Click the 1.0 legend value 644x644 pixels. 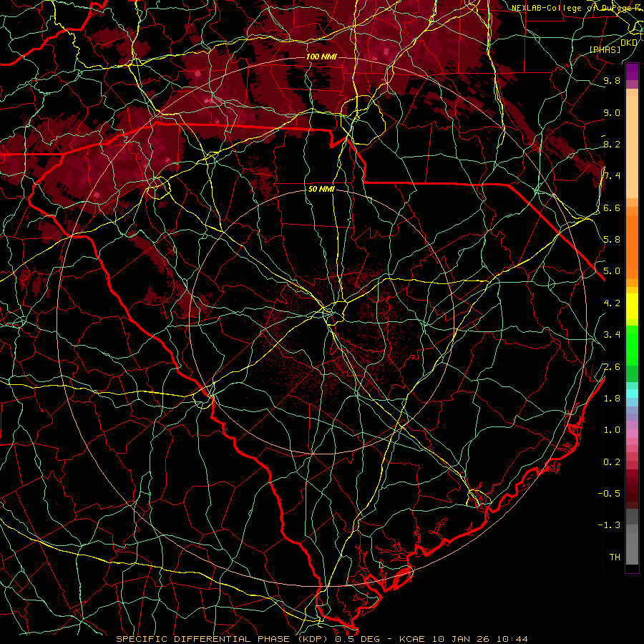(612, 430)
